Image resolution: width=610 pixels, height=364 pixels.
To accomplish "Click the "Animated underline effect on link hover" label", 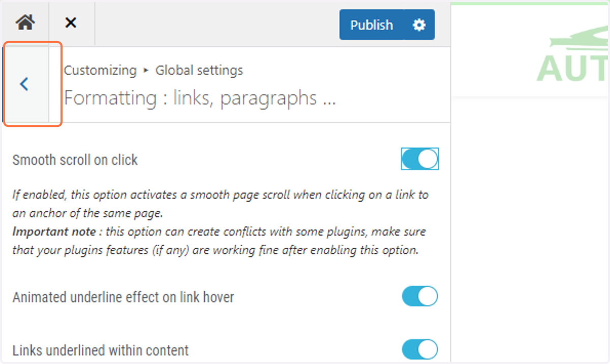I will tap(123, 297).
